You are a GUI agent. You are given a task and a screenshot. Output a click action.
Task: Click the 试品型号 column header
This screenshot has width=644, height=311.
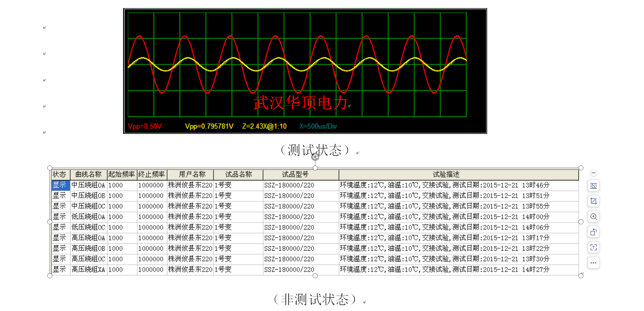[301, 175]
